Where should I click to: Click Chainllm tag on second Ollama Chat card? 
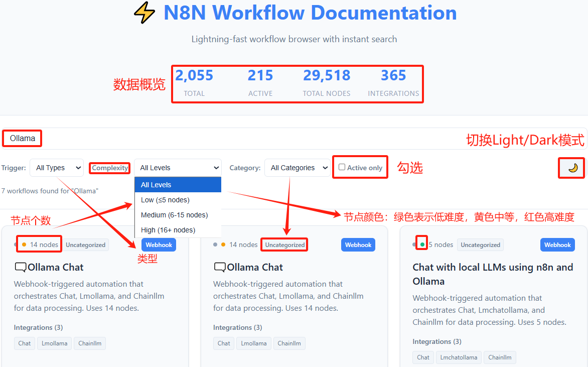click(289, 343)
